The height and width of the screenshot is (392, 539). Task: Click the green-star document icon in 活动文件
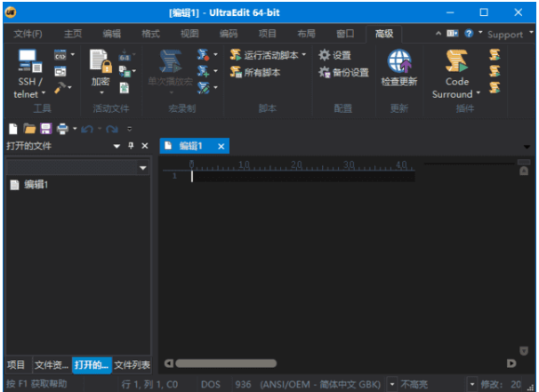(125, 88)
